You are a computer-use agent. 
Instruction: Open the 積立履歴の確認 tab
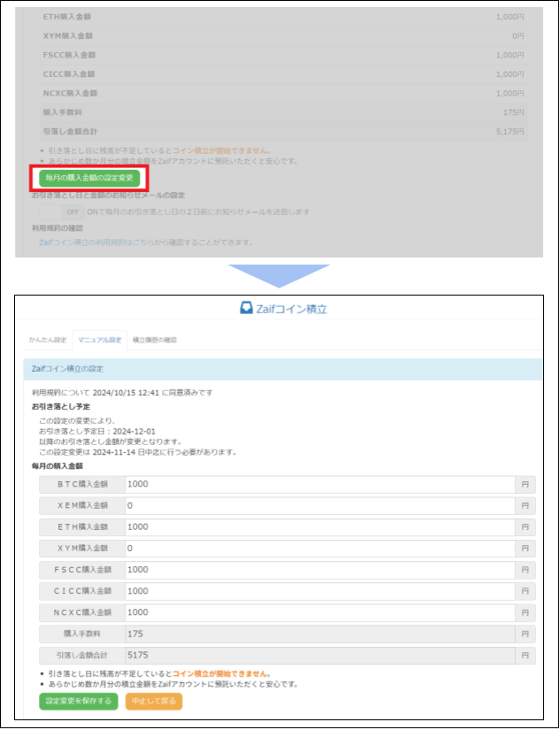(155, 340)
